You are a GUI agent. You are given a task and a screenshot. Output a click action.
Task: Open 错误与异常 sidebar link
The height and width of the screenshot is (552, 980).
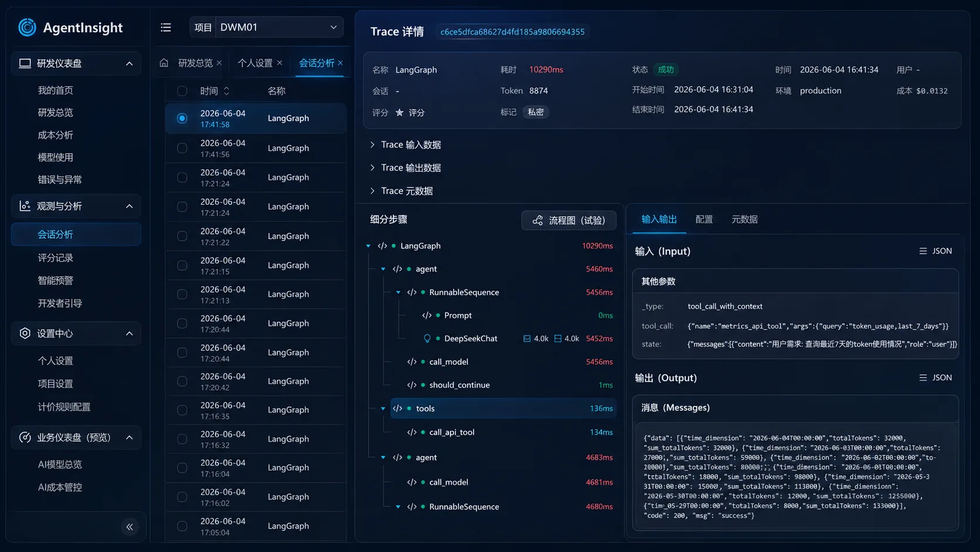click(60, 180)
